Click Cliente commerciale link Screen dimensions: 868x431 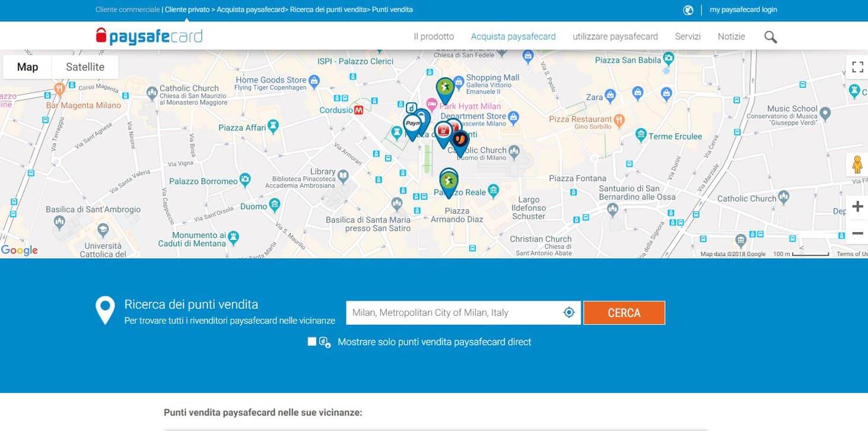tap(128, 9)
